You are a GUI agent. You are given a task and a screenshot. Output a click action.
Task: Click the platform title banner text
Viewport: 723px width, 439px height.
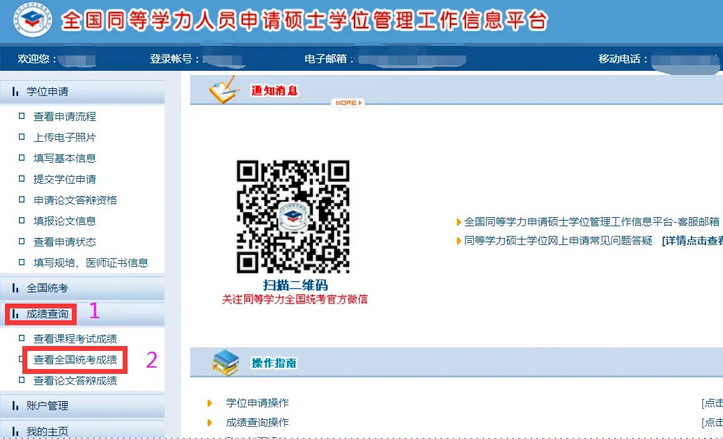coord(304,20)
